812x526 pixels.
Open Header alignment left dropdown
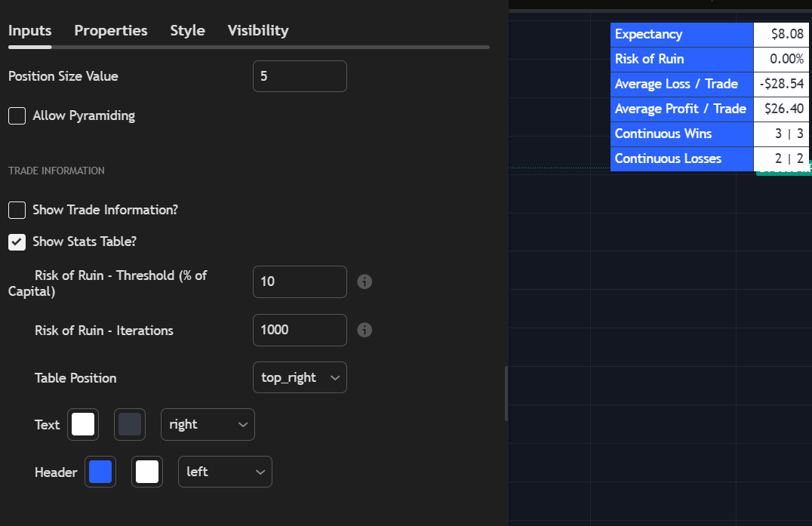click(x=225, y=472)
